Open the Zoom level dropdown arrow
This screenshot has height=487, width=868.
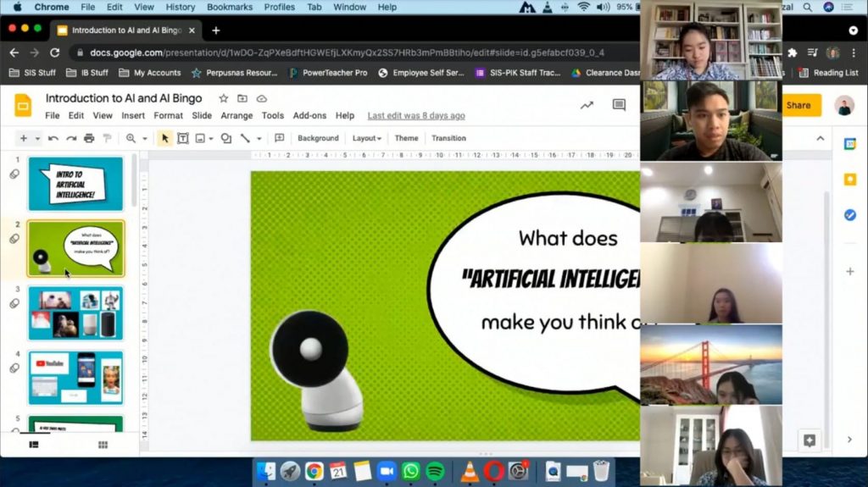[x=145, y=138]
